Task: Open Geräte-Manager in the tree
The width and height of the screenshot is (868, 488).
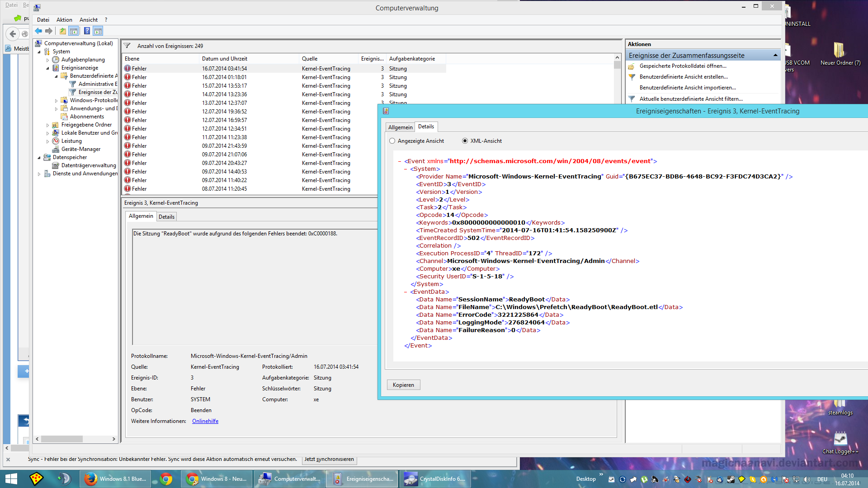Action: tap(80, 149)
